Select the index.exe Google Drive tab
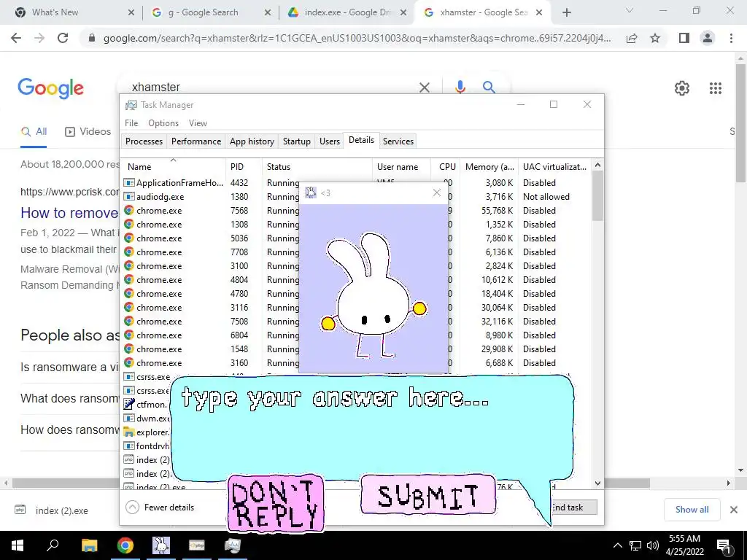747x560 pixels. click(x=347, y=12)
